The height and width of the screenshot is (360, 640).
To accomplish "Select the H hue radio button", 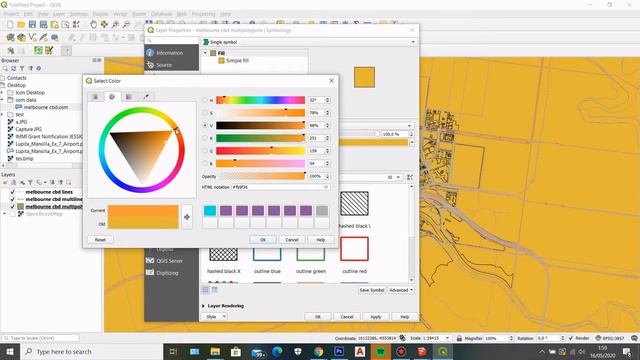I will tap(205, 100).
